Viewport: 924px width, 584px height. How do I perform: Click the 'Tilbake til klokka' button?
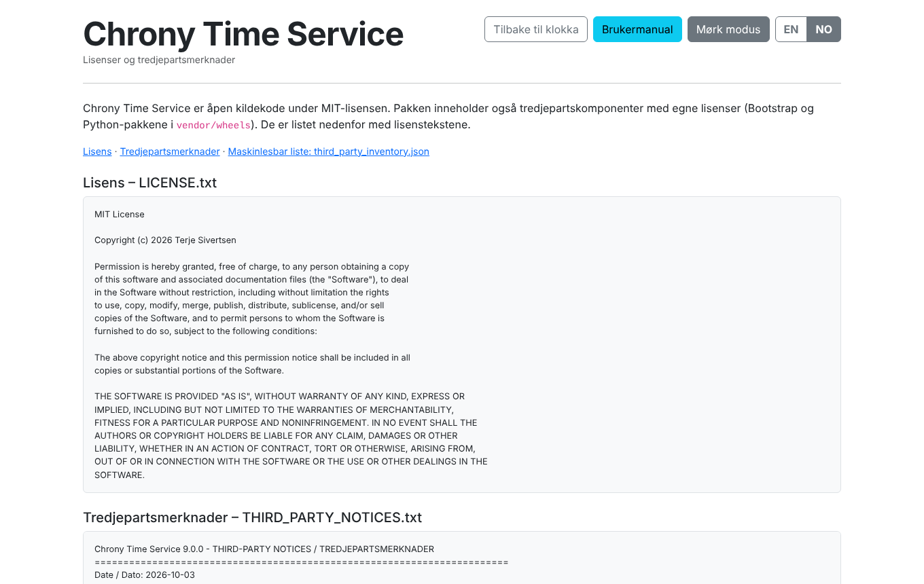tap(535, 29)
